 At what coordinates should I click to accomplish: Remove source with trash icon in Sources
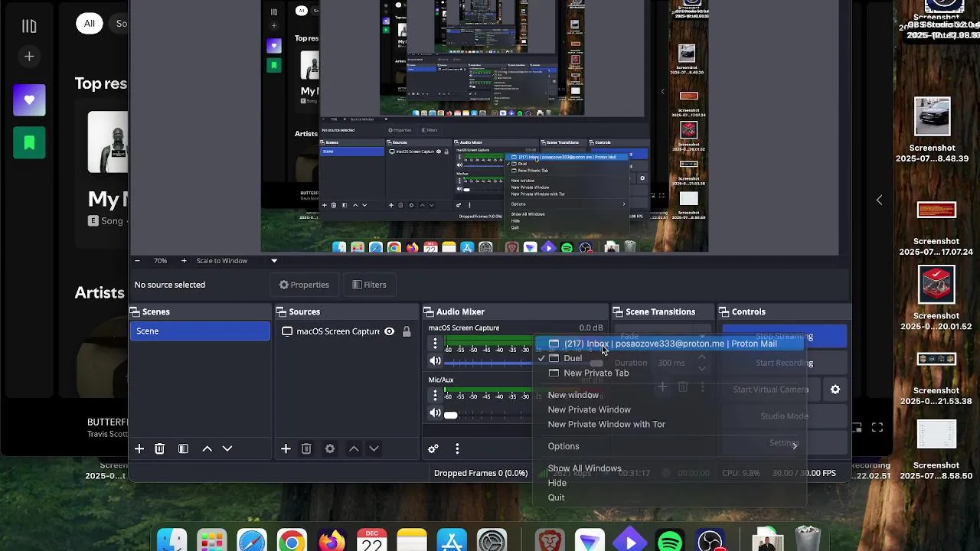pyautogui.click(x=306, y=448)
